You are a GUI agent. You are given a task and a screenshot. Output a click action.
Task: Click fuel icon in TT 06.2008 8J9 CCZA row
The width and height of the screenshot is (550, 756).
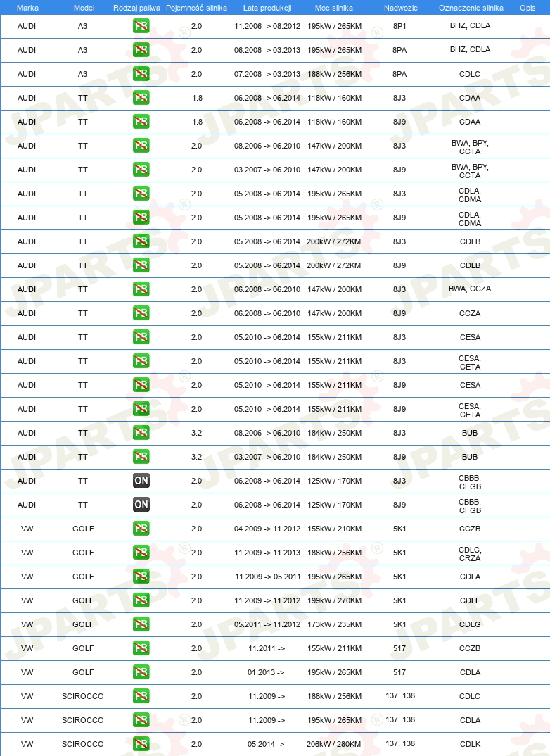[141, 313]
